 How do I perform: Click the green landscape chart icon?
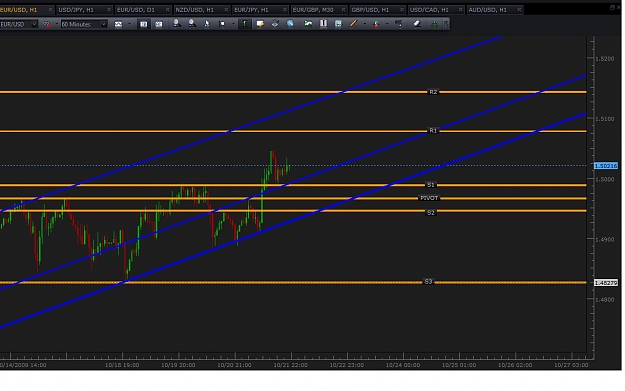[x=308, y=24]
